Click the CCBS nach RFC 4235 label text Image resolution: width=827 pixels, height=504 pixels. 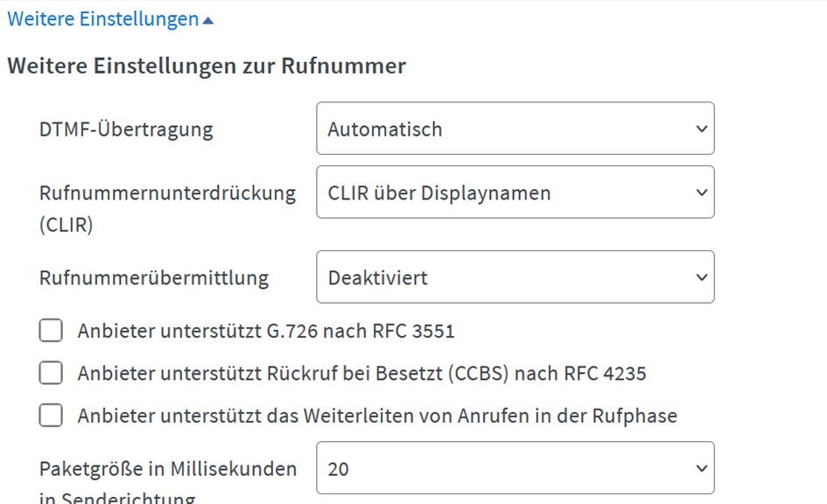click(361, 374)
